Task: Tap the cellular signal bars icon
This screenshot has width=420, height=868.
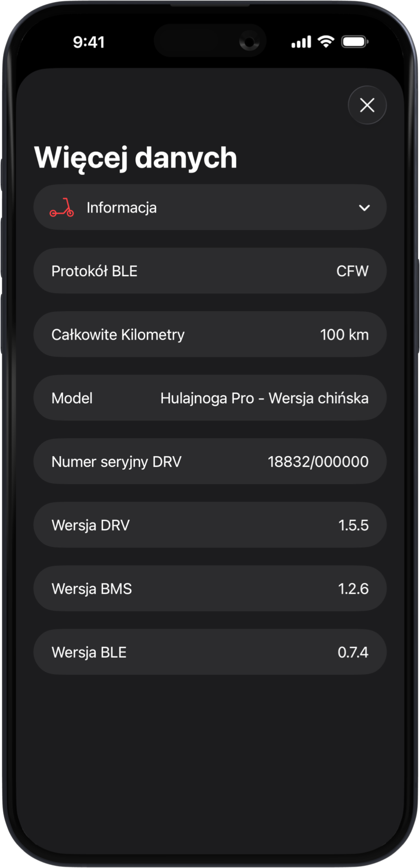Action: point(301,42)
